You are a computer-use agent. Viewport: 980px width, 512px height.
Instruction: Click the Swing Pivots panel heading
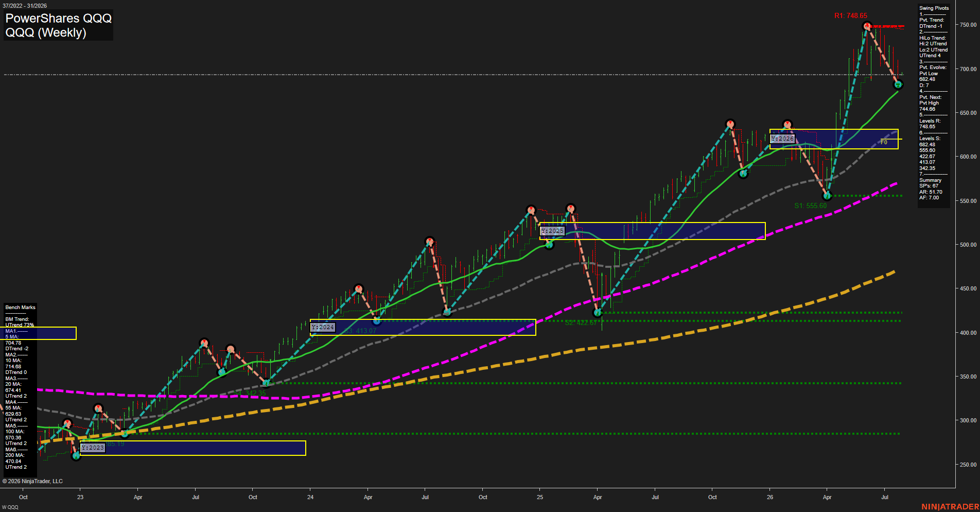pyautogui.click(x=934, y=8)
